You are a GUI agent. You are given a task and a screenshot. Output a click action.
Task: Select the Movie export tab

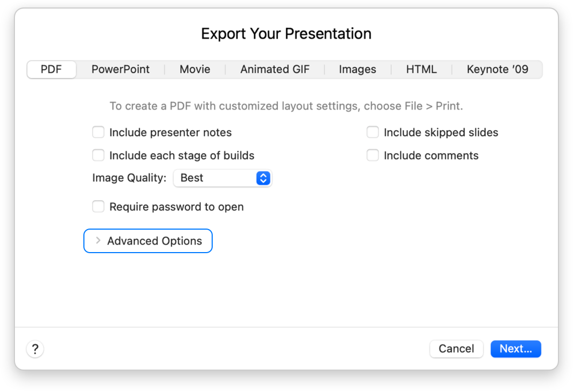(x=195, y=69)
